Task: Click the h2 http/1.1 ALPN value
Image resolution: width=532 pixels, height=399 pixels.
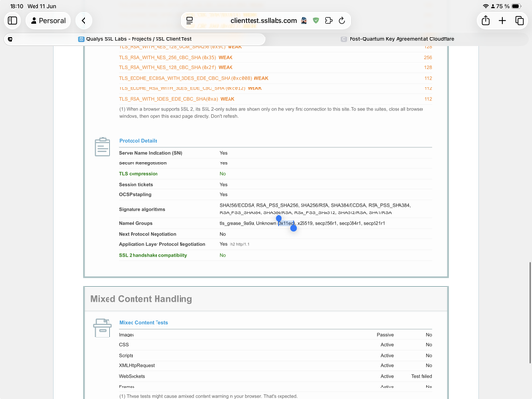Action: (240, 244)
